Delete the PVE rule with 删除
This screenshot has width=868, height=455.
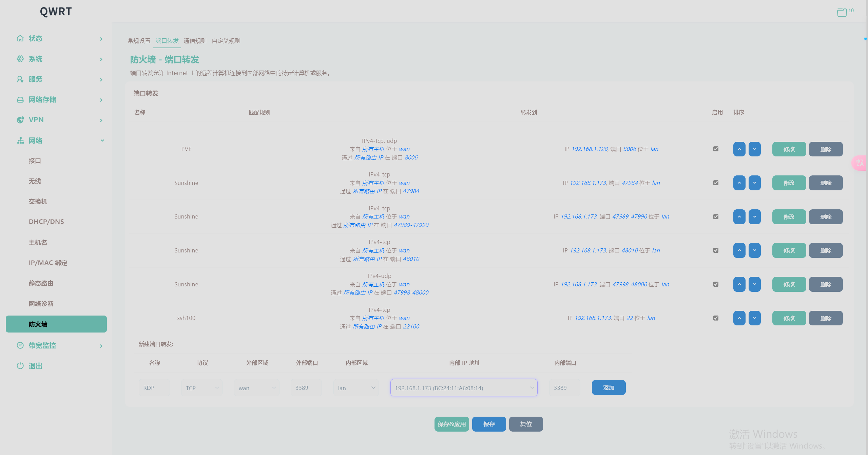(x=826, y=149)
